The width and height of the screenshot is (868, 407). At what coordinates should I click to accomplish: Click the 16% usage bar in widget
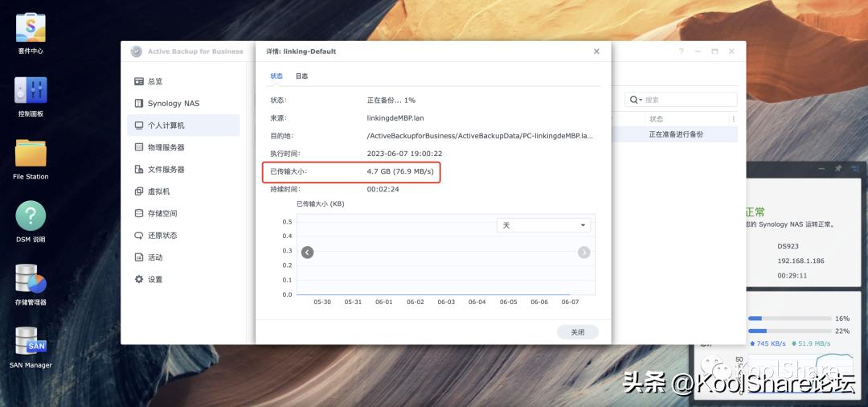790,319
